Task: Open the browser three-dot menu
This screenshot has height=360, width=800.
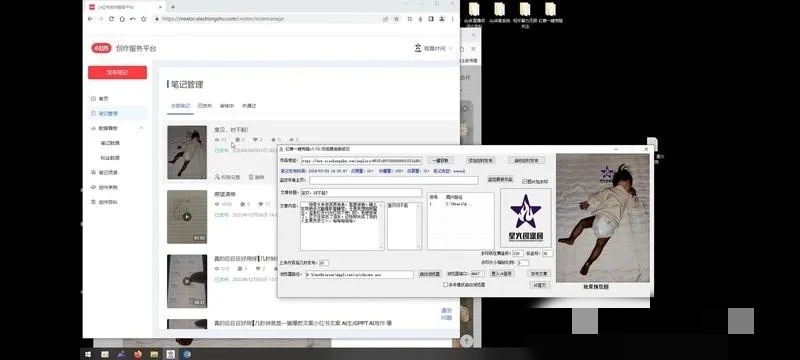Action: point(452,19)
